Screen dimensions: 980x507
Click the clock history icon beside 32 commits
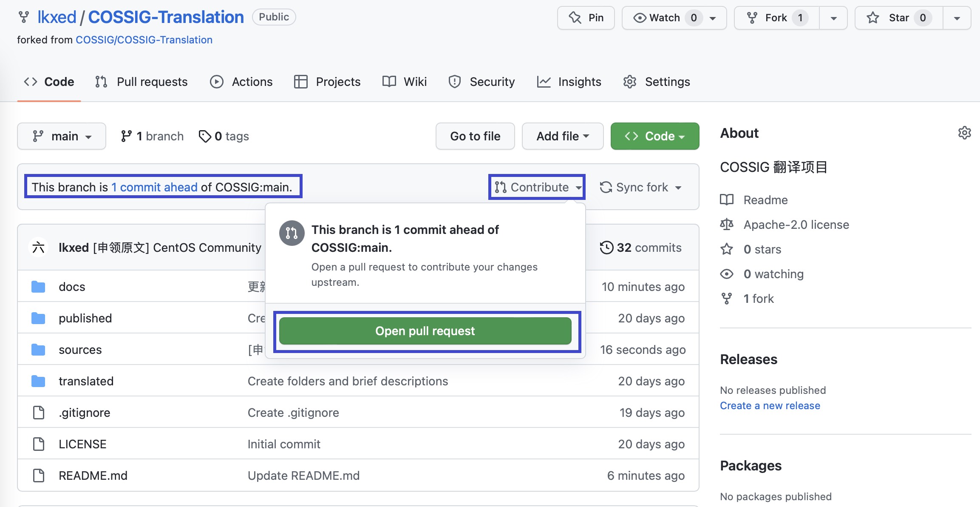point(606,248)
